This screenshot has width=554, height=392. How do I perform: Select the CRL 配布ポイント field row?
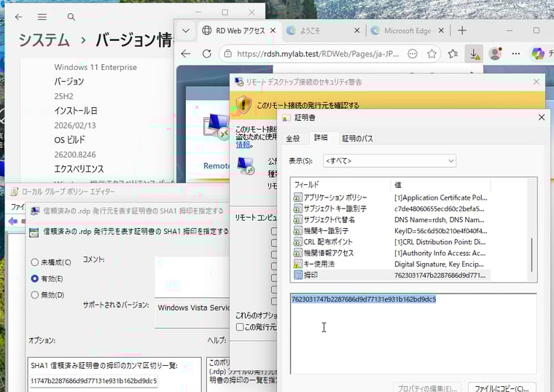[391, 242]
